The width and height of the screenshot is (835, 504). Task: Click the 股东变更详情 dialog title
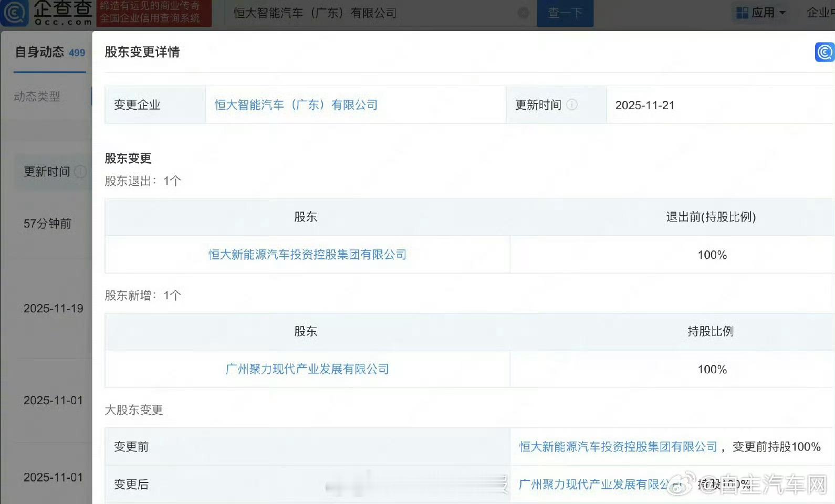coord(142,52)
